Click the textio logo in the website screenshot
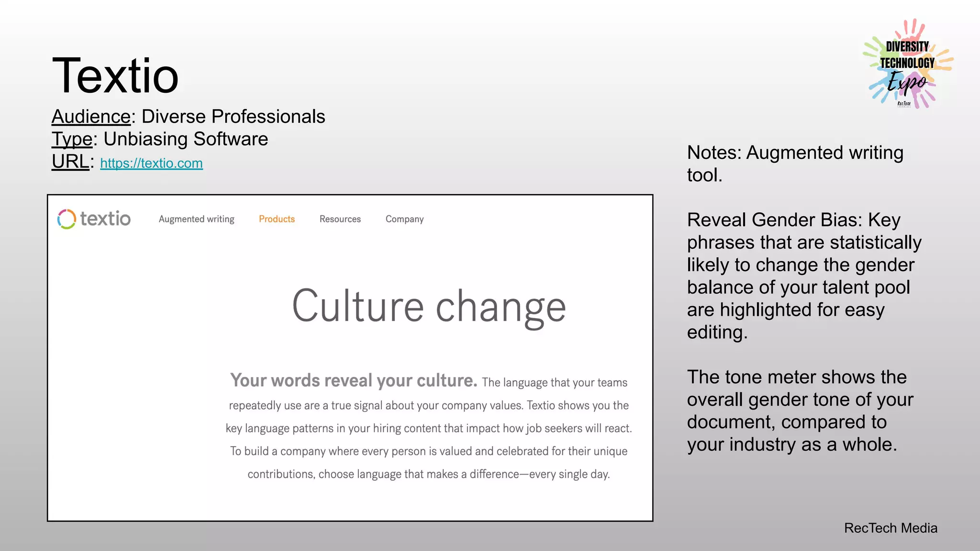The width and height of the screenshot is (980, 551). coord(94,219)
